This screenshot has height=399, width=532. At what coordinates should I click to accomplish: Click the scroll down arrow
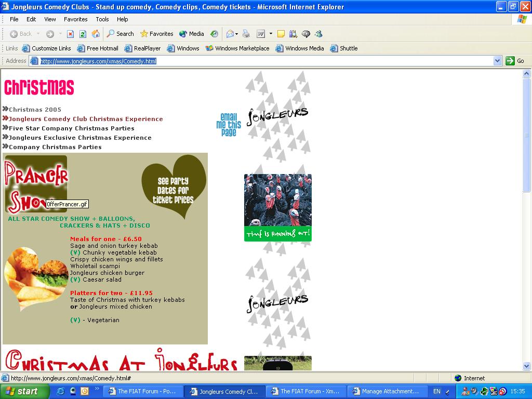click(x=527, y=366)
